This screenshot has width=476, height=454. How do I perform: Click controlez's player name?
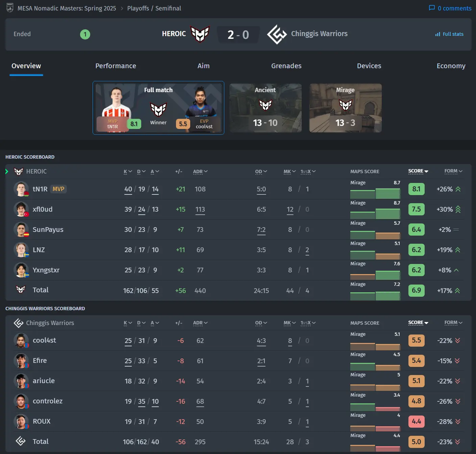[x=48, y=401]
